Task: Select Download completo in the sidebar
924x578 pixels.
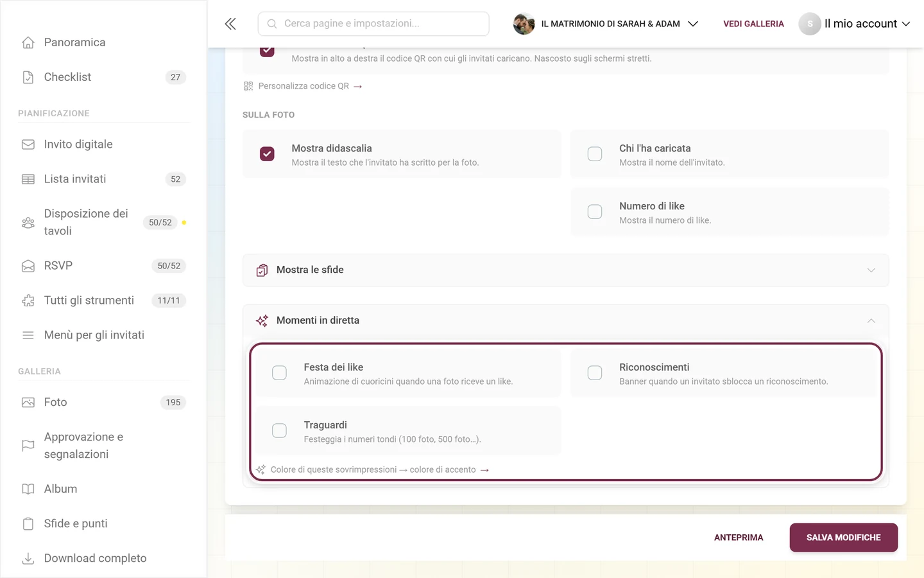Action: tap(103, 559)
